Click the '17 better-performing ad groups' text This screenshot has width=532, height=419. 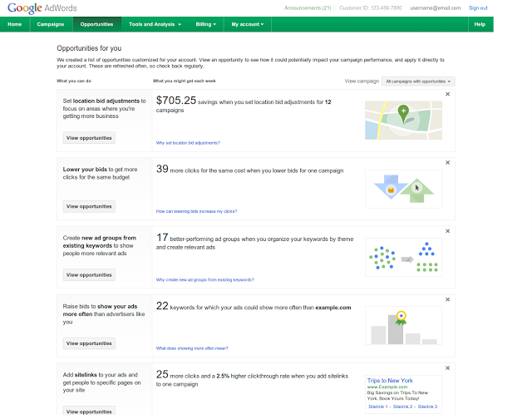click(255, 242)
